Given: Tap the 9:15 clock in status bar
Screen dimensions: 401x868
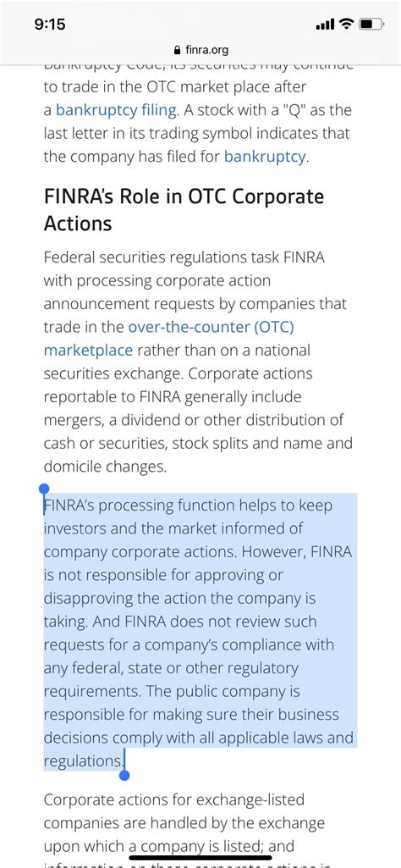Looking at the screenshot, I should pyautogui.click(x=50, y=24).
